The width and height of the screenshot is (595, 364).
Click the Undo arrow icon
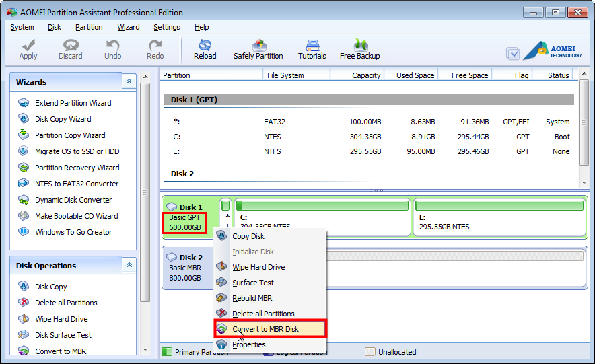(112, 45)
